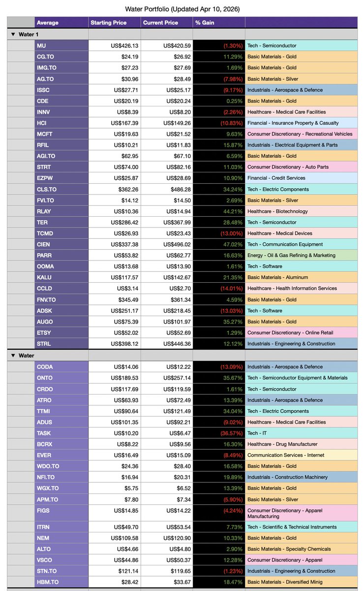The width and height of the screenshot is (364, 591).
Task: Select the TER ticker cell
Action: pos(62,222)
